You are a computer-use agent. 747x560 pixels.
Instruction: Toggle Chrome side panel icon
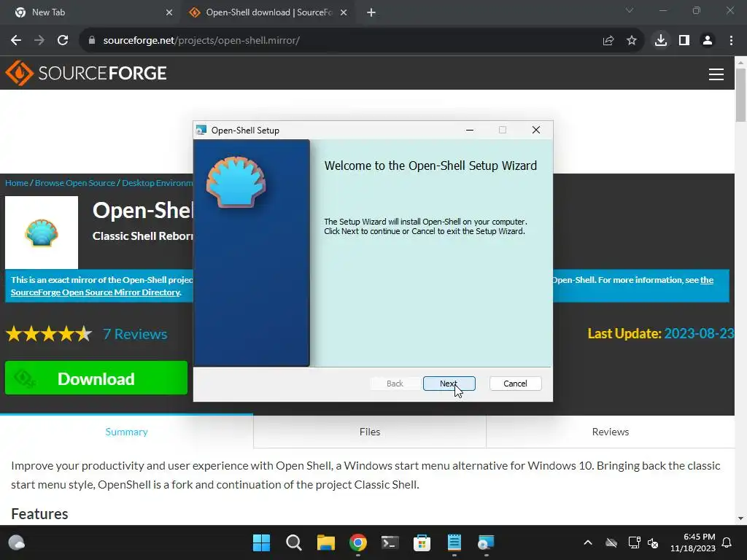[684, 41]
